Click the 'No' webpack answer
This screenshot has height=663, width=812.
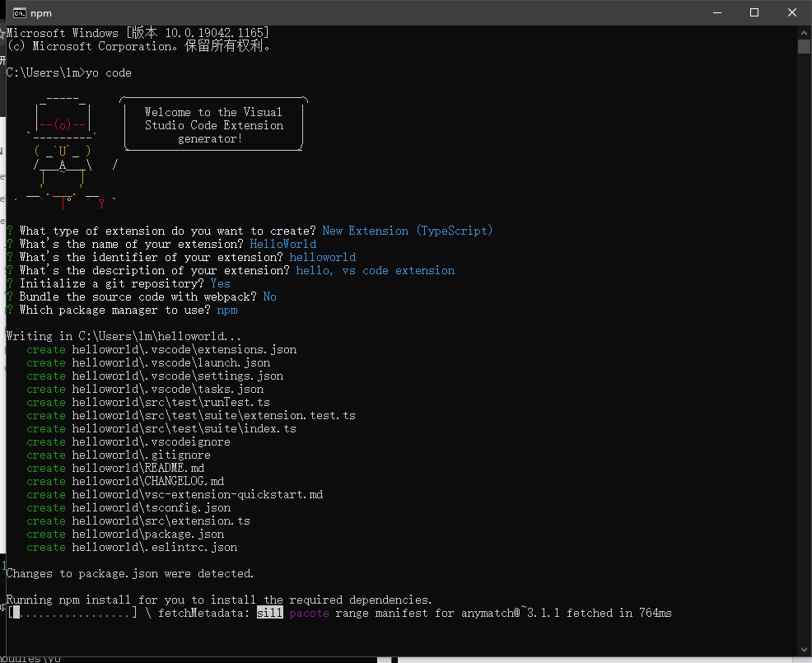[269, 296]
